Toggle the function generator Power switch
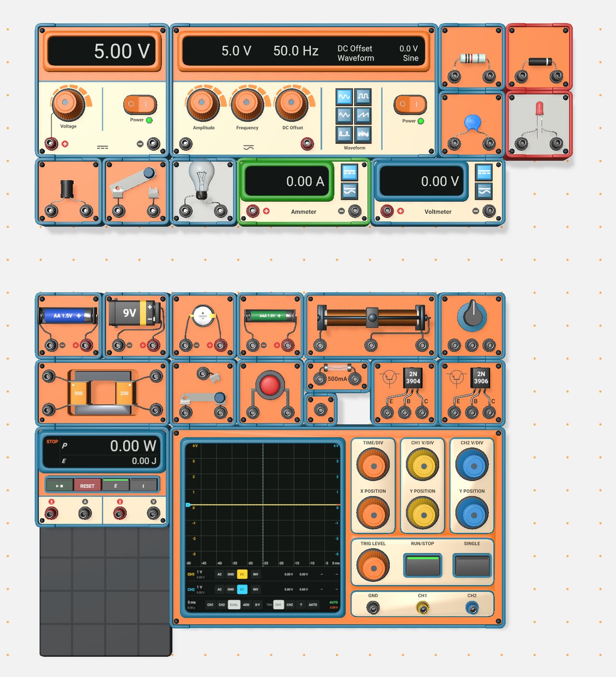 point(410,104)
